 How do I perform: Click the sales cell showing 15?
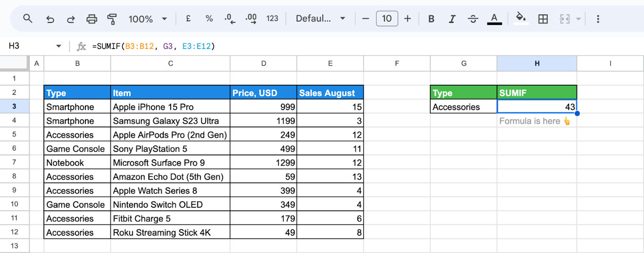point(330,107)
